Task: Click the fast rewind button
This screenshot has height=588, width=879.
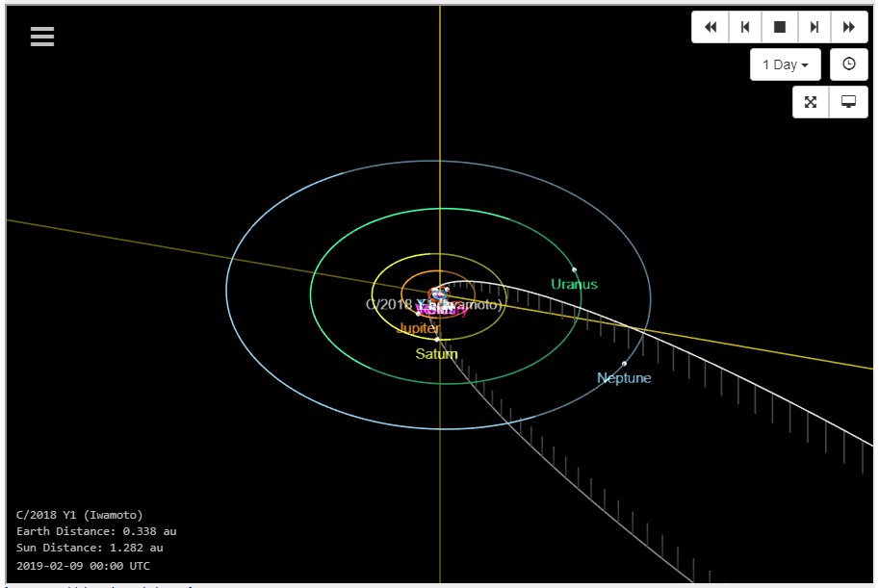Action: (x=711, y=27)
